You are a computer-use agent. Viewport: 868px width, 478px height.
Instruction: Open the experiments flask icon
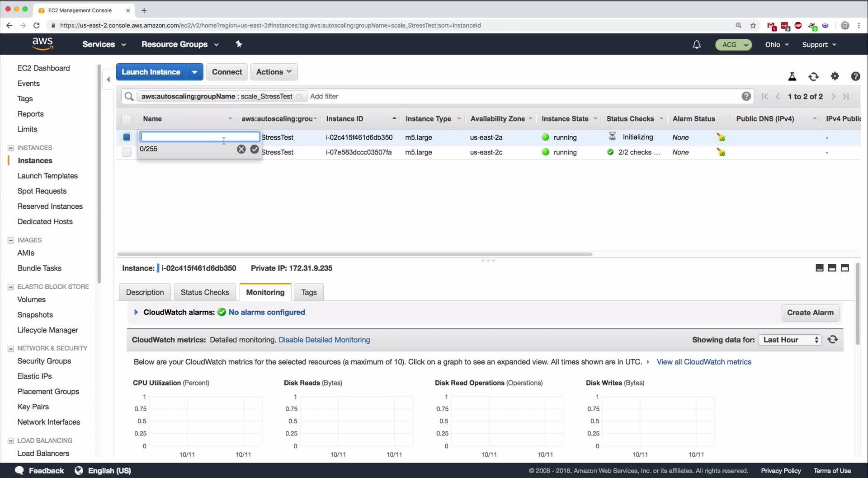[792, 76]
